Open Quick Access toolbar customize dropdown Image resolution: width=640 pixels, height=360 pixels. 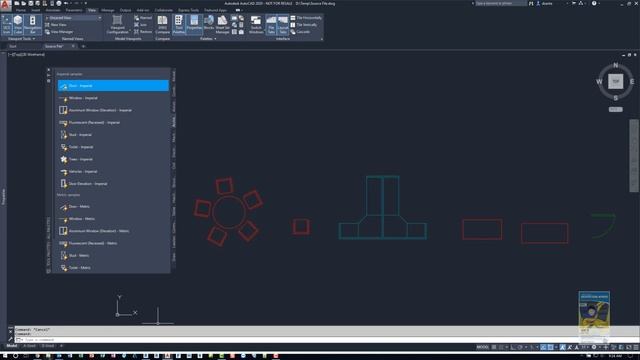(86, 3)
